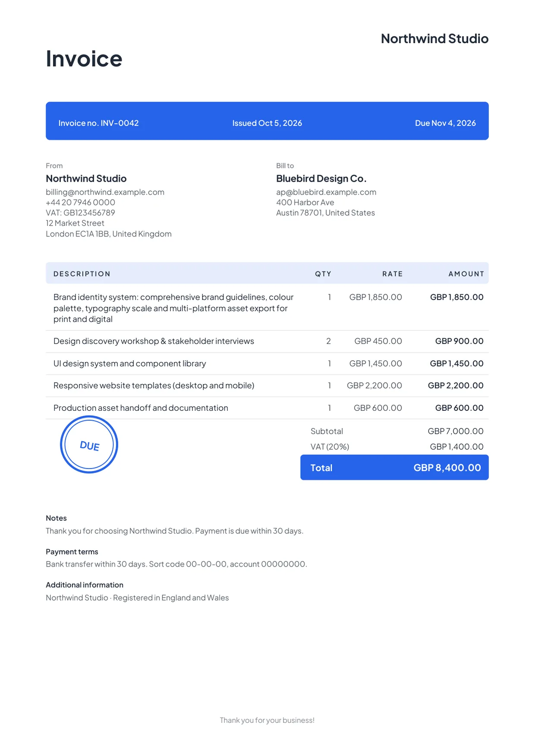
Task: Click the AMOUNT column header
Action: (x=466, y=274)
